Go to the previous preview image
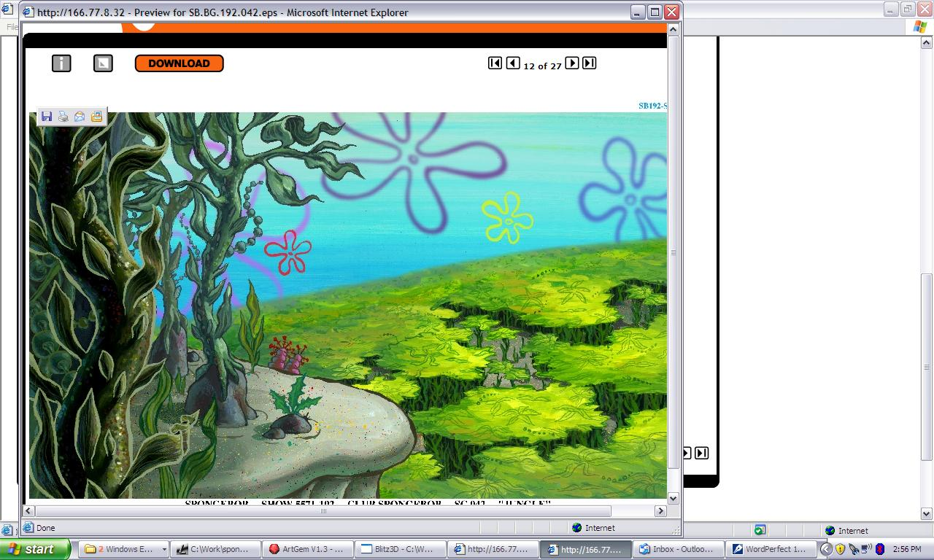This screenshot has width=934, height=560. point(513,63)
